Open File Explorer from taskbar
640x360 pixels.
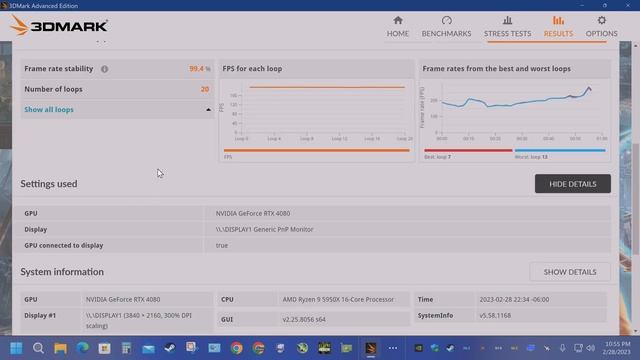(60, 348)
